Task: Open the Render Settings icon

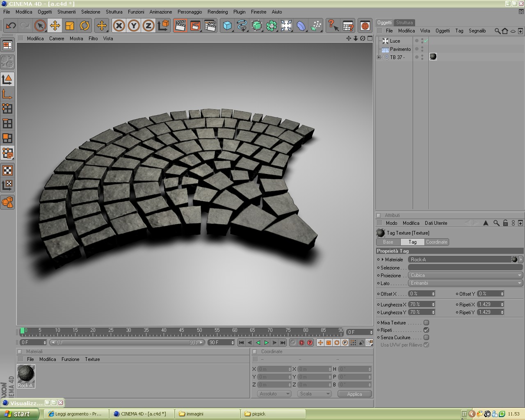Action: click(210, 26)
